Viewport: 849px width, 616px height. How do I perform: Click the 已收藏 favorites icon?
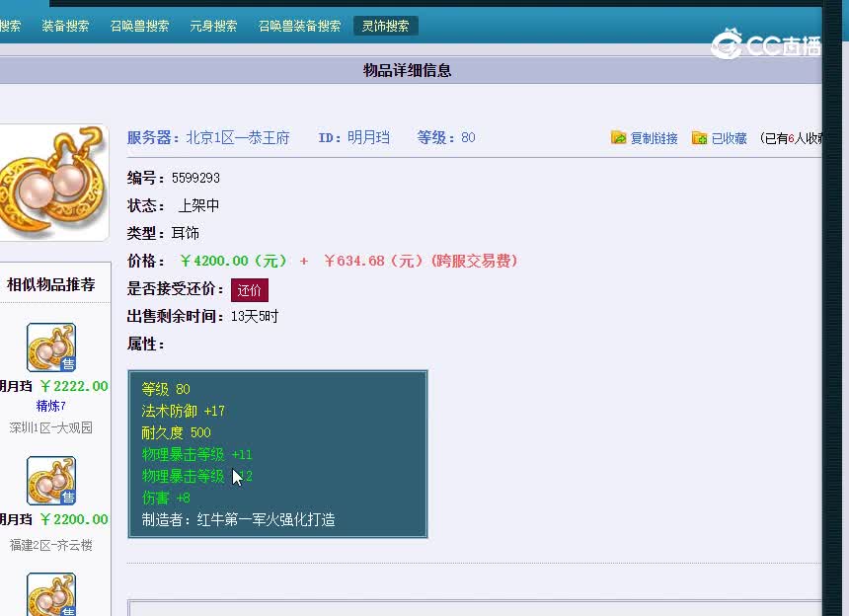[700, 138]
